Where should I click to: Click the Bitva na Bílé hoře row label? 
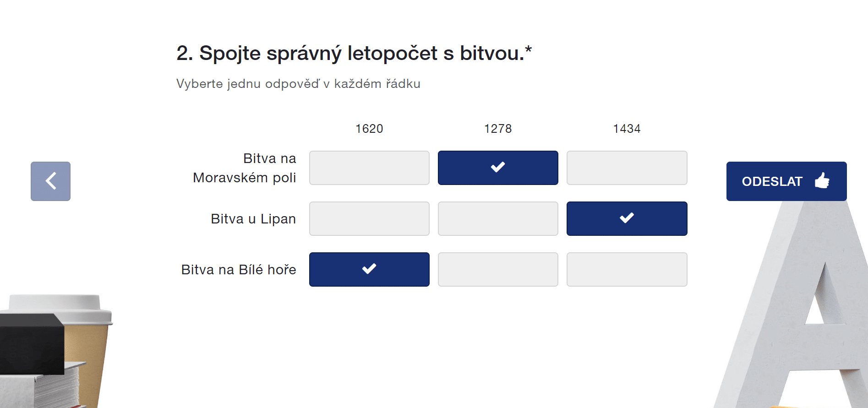(x=239, y=270)
